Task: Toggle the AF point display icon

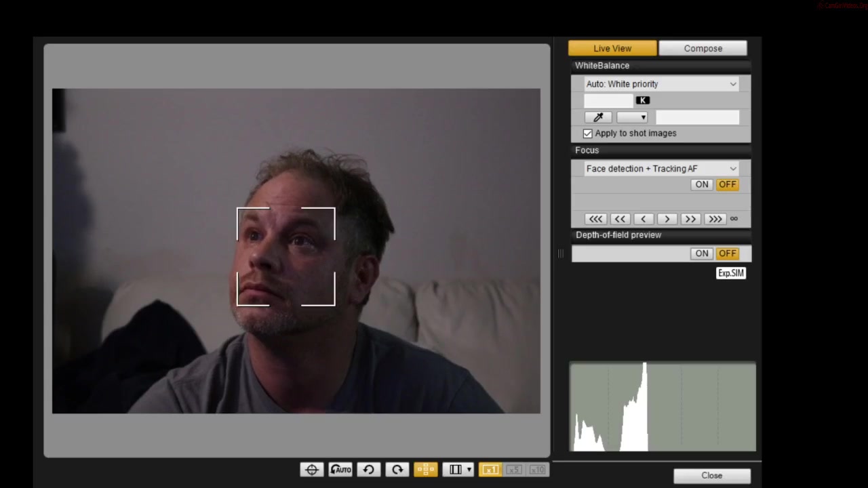Action: (426, 470)
